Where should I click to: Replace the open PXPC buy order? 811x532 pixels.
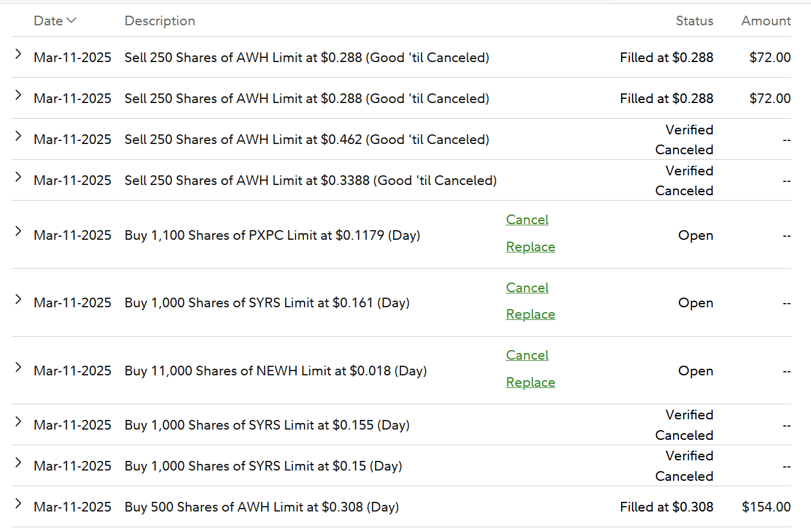[530, 247]
